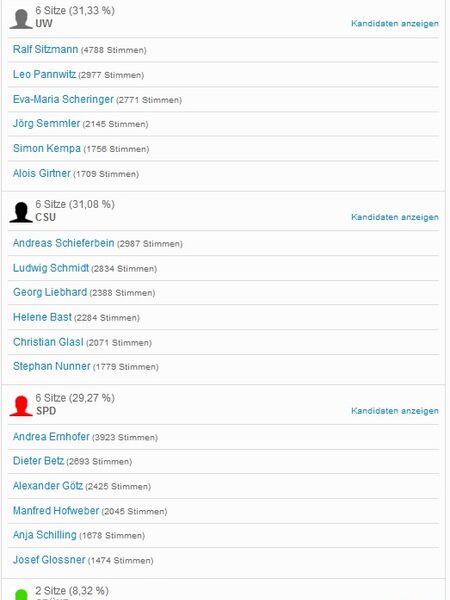Select Ludwig Schmidt in the CSU list
Viewport: 450px width, 600px height.
pos(51,268)
